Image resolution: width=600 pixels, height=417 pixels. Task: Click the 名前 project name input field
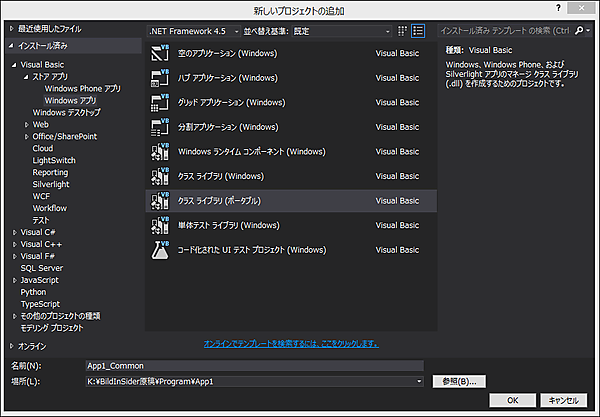tap(255, 366)
